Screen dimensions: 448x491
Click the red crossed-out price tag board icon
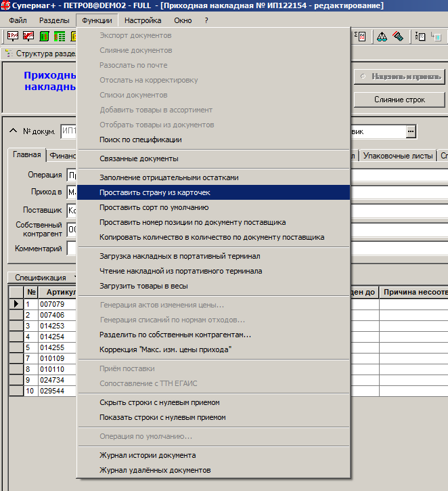pos(28,37)
